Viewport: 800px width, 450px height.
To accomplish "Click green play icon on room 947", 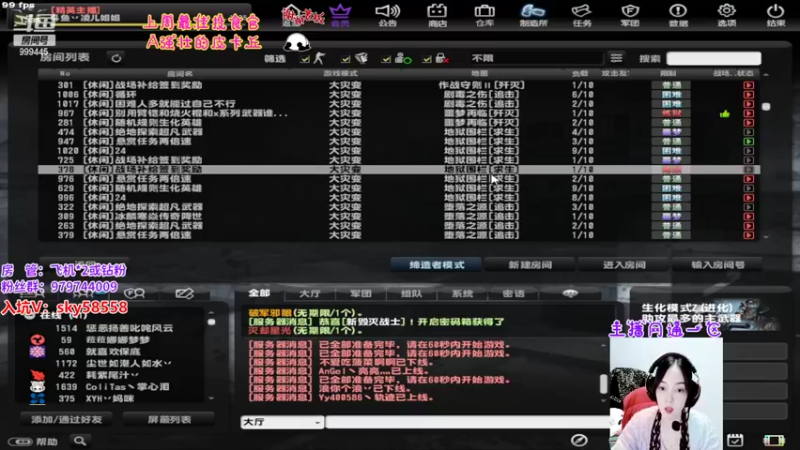I will [748, 141].
